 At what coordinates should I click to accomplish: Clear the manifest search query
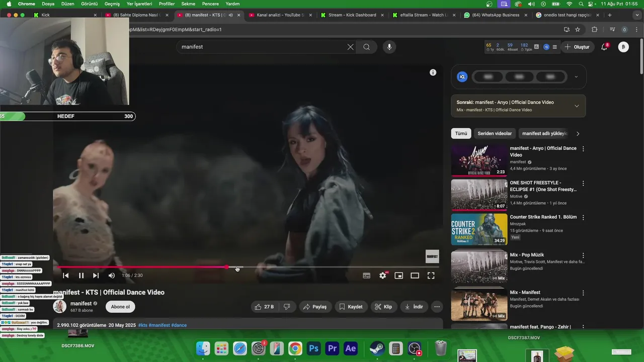[x=350, y=47]
